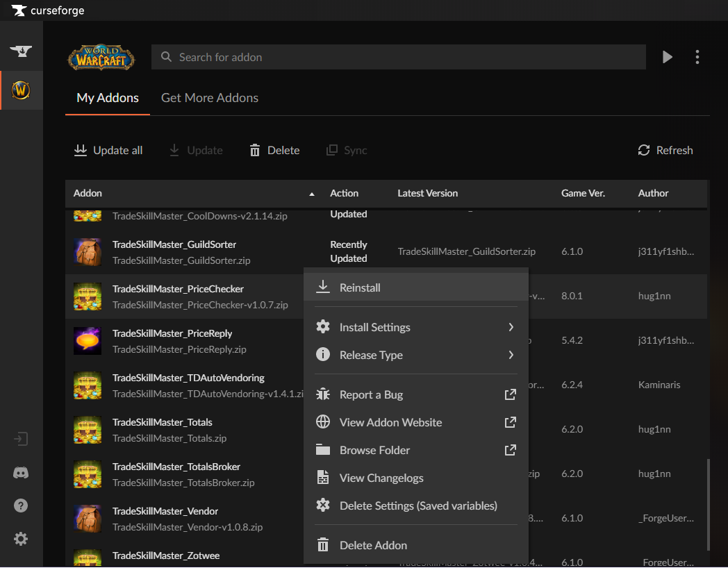
Task: Click the Sync toolbar button
Action: [x=347, y=151]
